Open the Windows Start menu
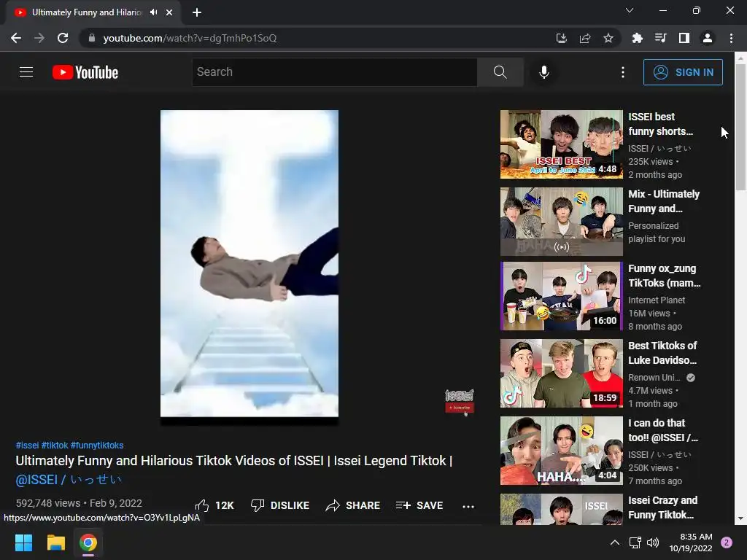 click(23, 542)
